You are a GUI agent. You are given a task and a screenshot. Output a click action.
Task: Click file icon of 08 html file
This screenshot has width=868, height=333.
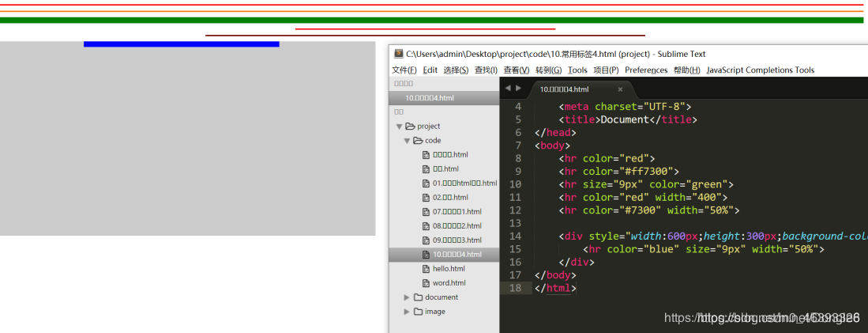pos(426,226)
